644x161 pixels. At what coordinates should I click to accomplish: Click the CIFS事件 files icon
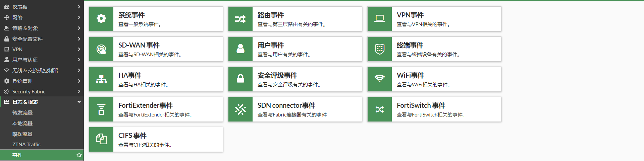tap(101, 139)
